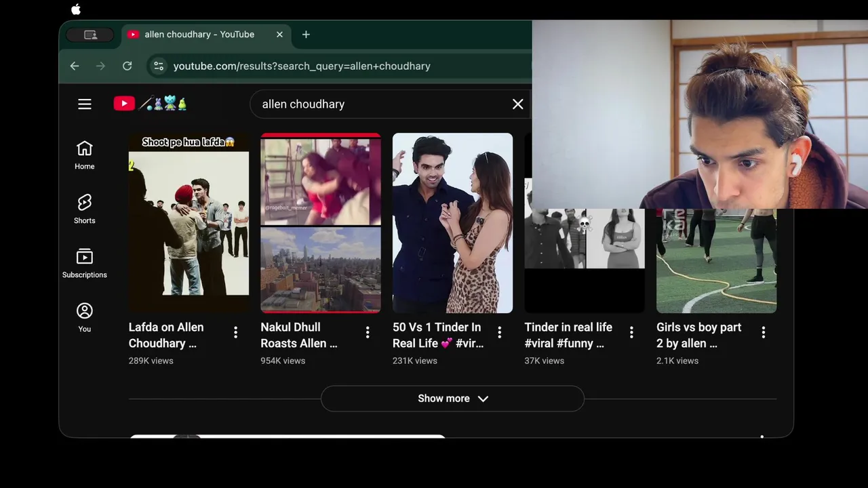Reload the YouTube results page

[x=127, y=66]
